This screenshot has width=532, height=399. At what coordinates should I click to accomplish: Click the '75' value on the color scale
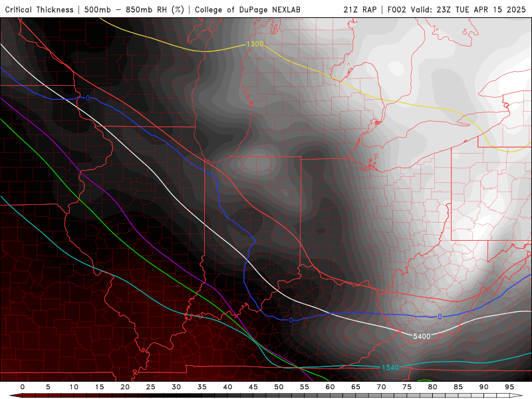(407, 387)
